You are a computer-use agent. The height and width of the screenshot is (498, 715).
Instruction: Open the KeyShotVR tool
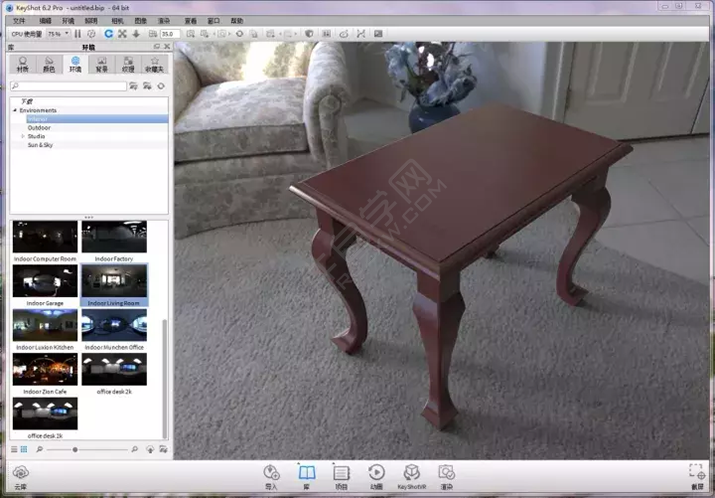(411, 473)
